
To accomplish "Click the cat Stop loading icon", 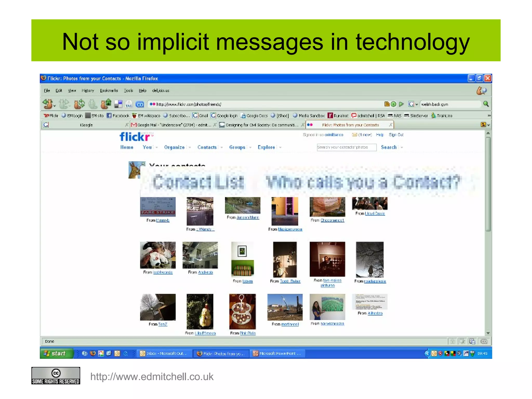I will [x=92, y=104].
